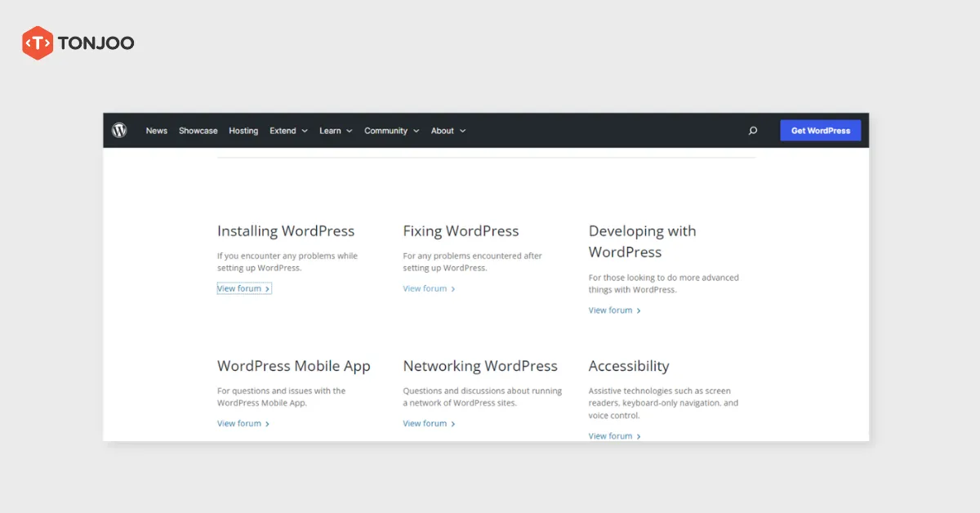Image resolution: width=980 pixels, height=513 pixels.
Task: Expand the Community dropdown
Action: [x=391, y=130]
